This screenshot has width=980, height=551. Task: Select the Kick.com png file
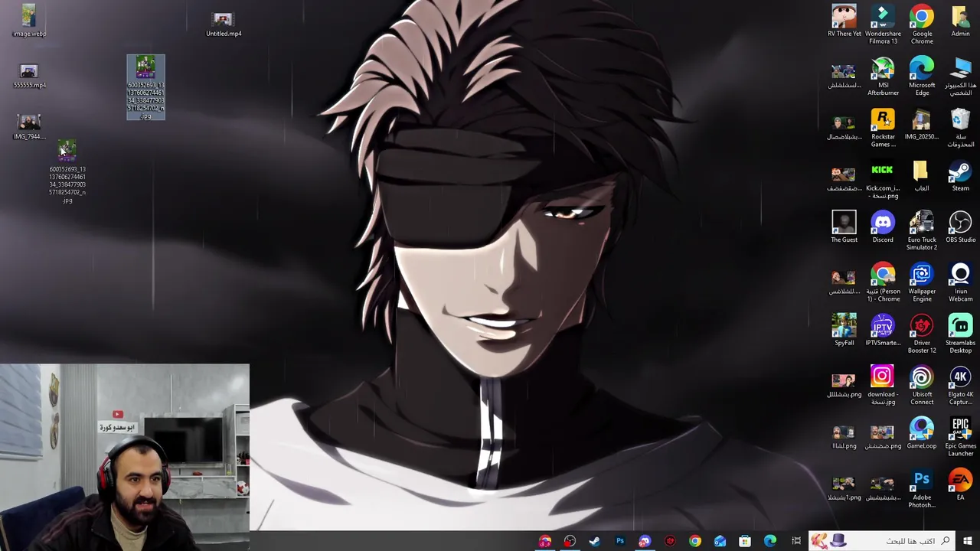pyautogui.click(x=883, y=180)
